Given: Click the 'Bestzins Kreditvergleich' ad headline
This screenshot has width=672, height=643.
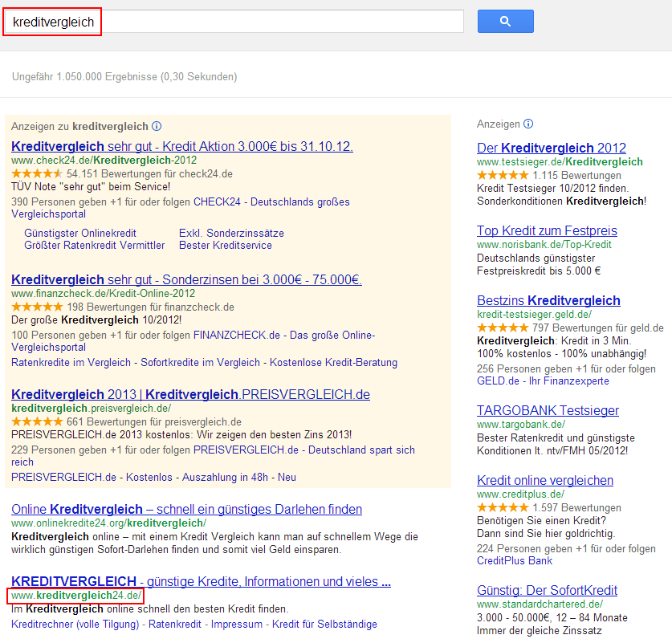Looking at the screenshot, I should tap(548, 300).
